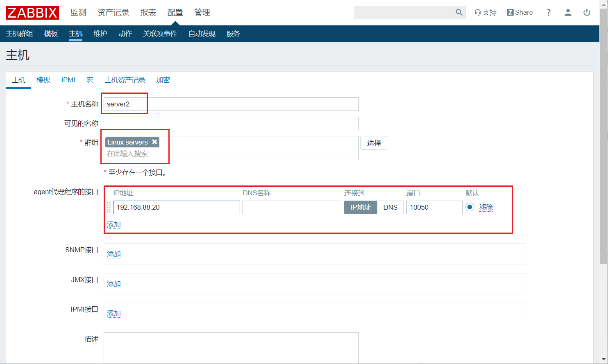This screenshot has width=608, height=364.
Task: Click the search magnifier icon
Action: click(x=459, y=13)
